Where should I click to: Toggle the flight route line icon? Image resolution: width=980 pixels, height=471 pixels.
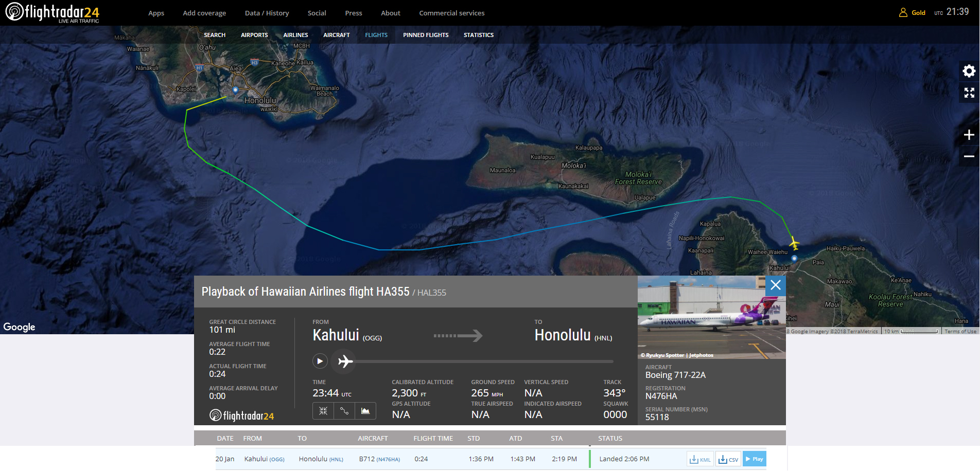(x=344, y=411)
